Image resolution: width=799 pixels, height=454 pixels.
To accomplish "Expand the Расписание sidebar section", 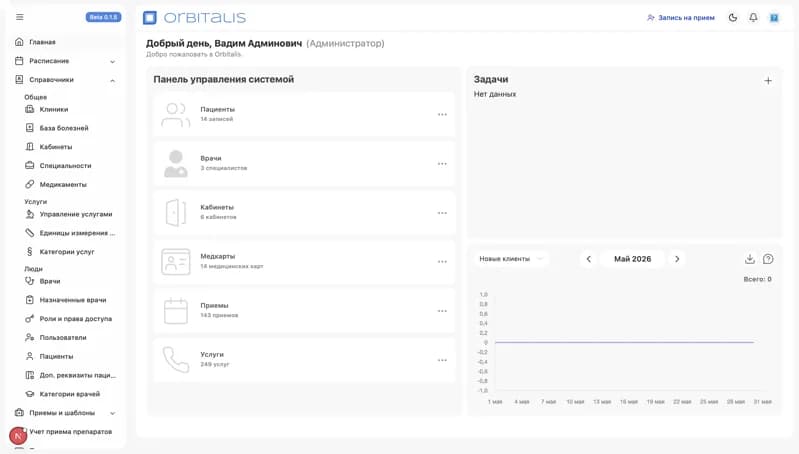I will (x=66, y=61).
